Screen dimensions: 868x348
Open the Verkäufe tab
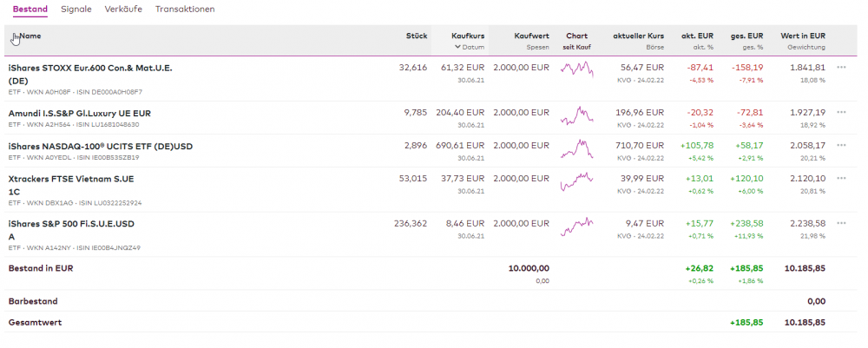[x=125, y=9]
